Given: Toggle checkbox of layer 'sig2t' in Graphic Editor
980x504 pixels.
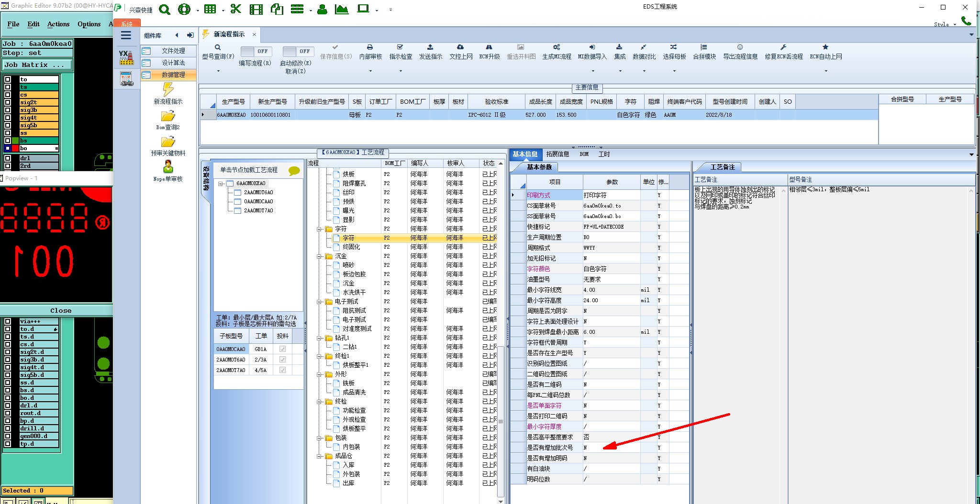Looking at the screenshot, I should pyautogui.click(x=8, y=102).
